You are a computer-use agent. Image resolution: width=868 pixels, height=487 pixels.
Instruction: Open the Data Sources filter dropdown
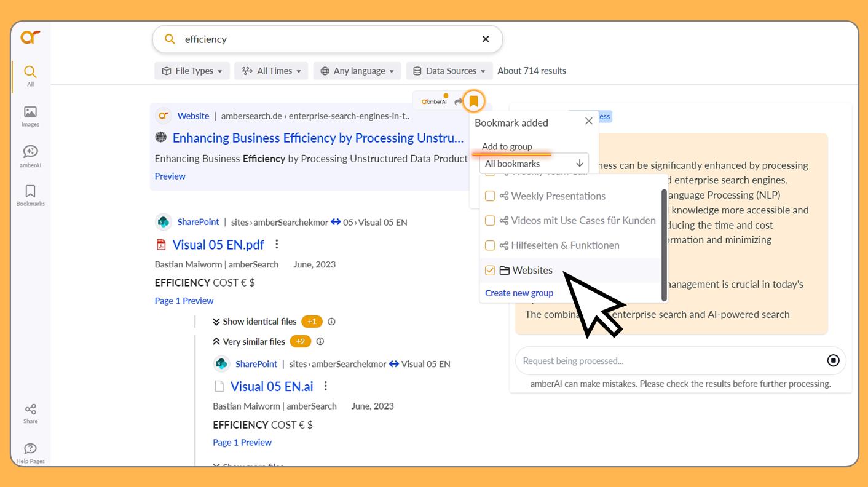click(449, 71)
